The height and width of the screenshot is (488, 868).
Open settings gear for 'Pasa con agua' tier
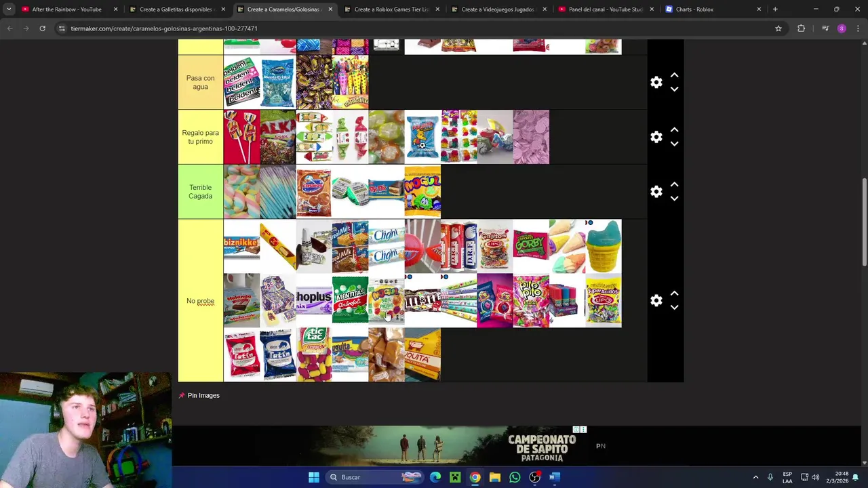tap(656, 82)
